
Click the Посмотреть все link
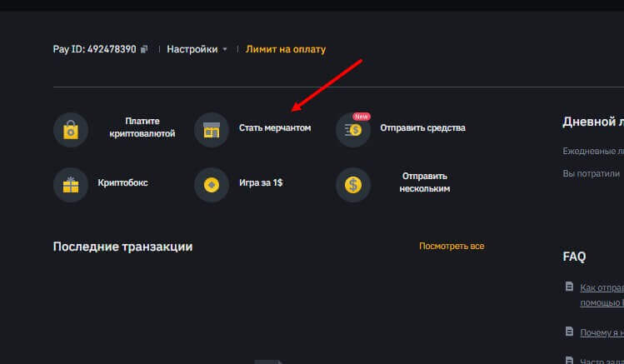452,247
